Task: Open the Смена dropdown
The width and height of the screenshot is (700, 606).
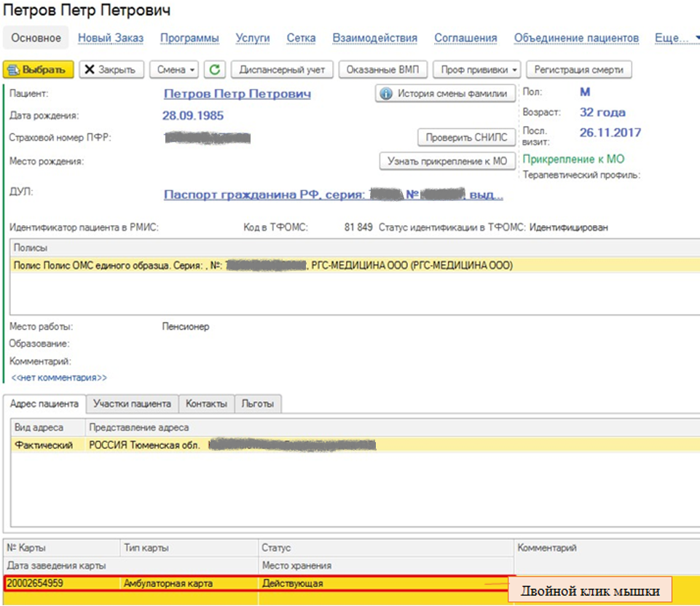Action: click(x=176, y=70)
